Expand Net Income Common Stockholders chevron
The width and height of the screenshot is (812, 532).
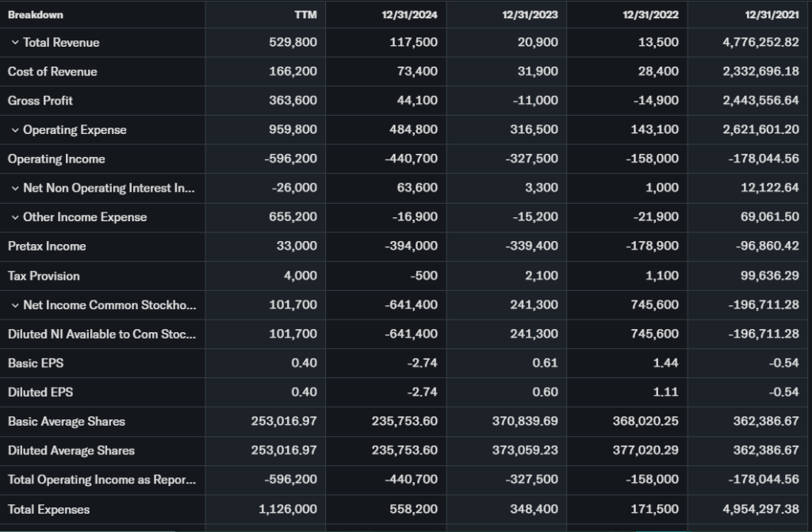pos(15,305)
